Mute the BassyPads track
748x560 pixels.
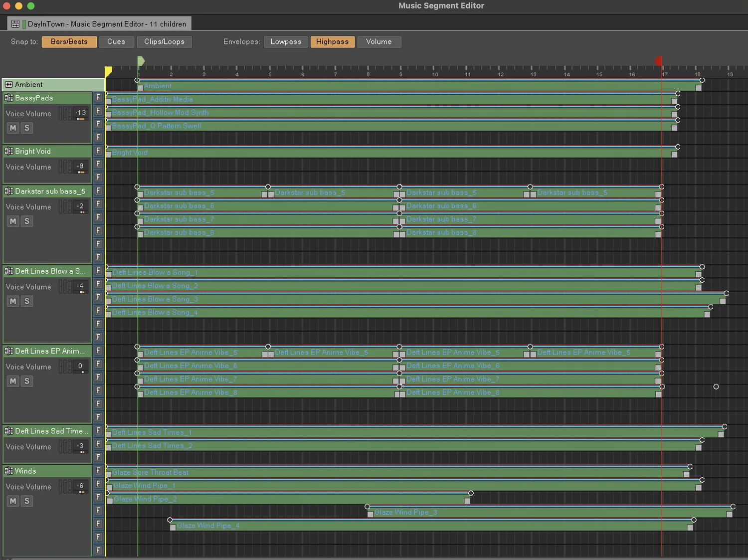pyautogui.click(x=13, y=128)
